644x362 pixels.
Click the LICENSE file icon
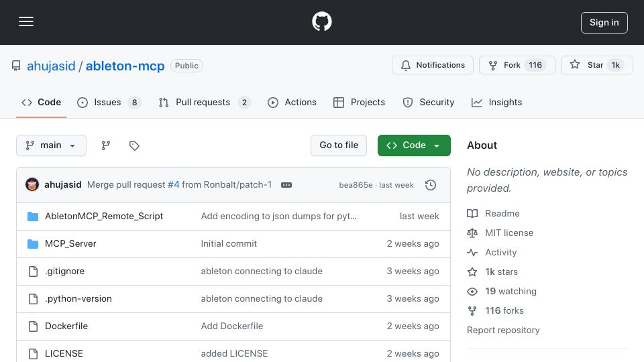pyautogui.click(x=33, y=353)
